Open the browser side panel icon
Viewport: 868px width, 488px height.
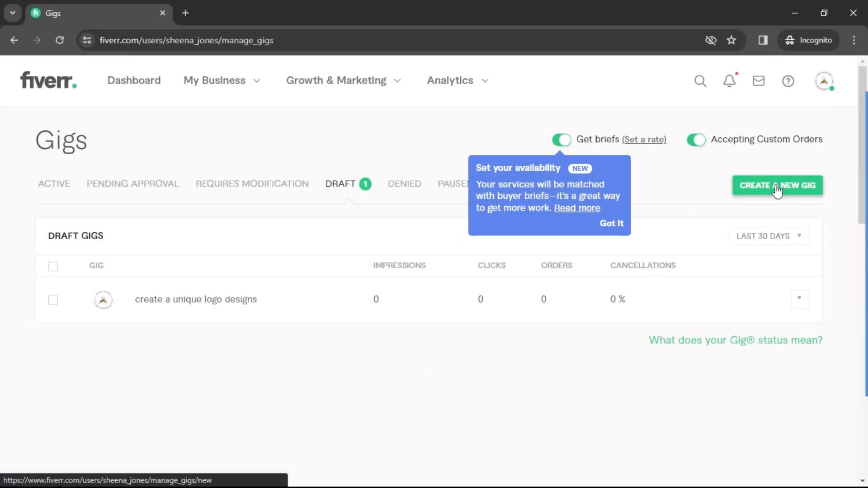click(763, 40)
